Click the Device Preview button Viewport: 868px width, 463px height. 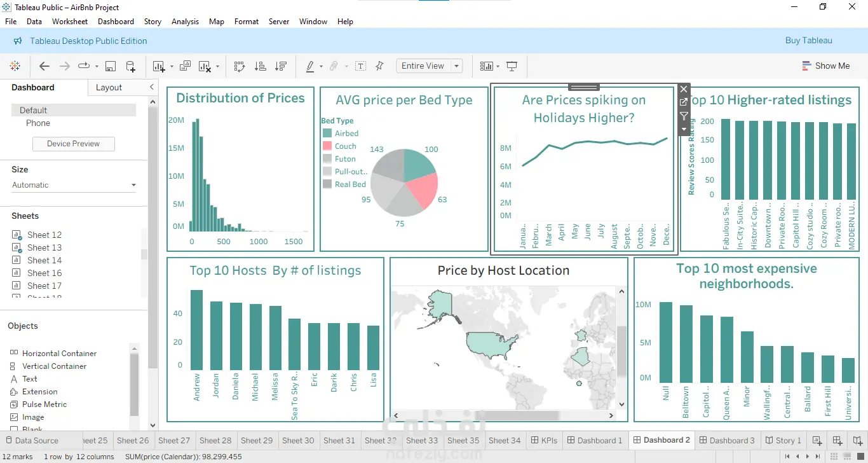(x=74, y=144)
